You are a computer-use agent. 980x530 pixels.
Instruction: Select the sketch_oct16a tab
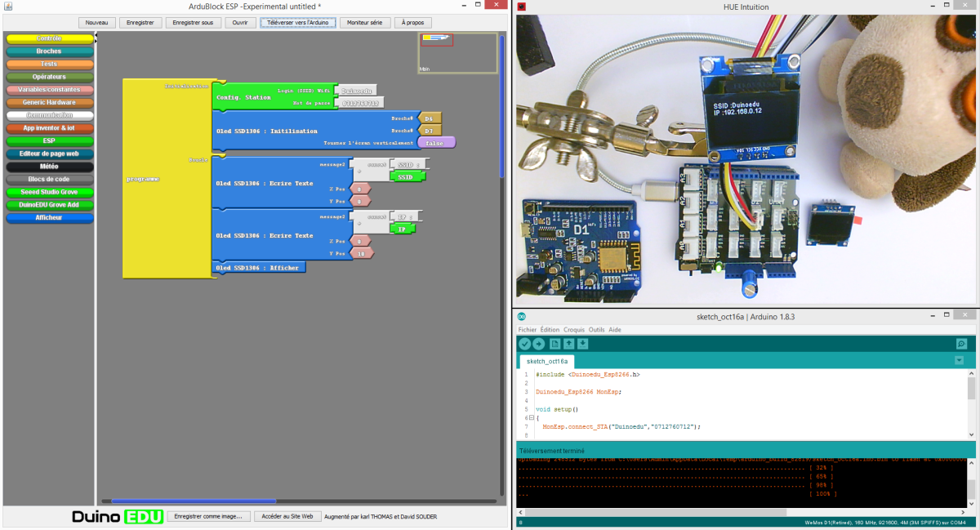click(x=548, y=361)
